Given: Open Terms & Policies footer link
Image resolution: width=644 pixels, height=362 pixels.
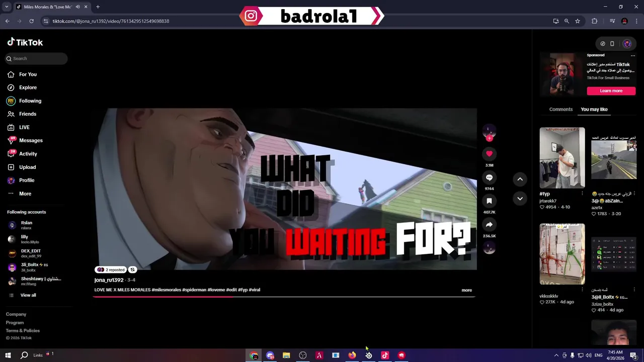Looking at the screenshot, I should [x=23, y=331].
